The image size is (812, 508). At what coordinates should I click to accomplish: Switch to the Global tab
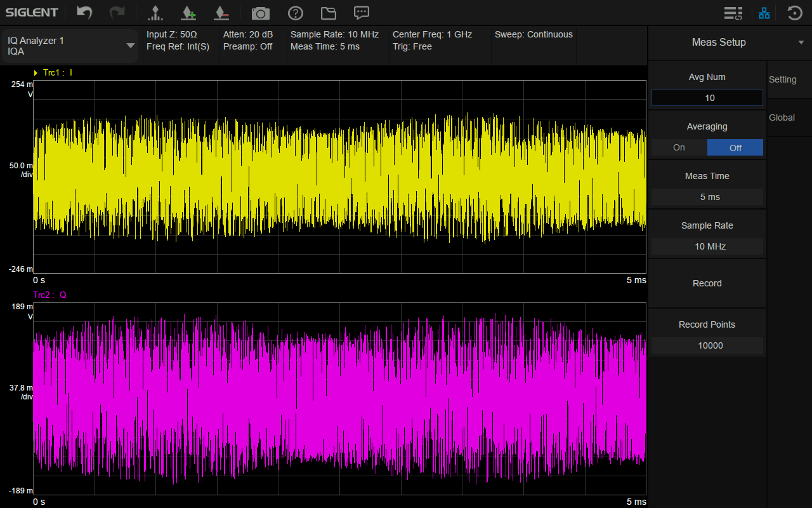point(782,117)
